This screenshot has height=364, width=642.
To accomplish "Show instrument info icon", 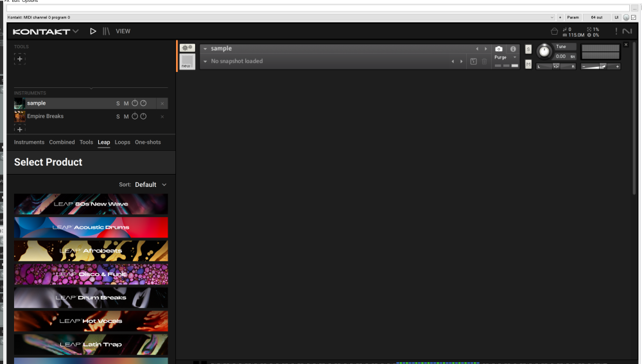I will tap(512, 49).
